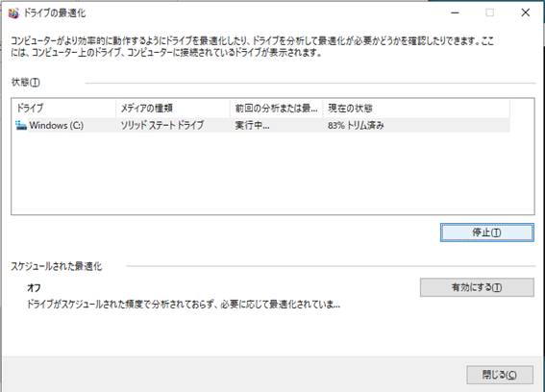Sort by the メディアの種類 column header

click(173, 108)
